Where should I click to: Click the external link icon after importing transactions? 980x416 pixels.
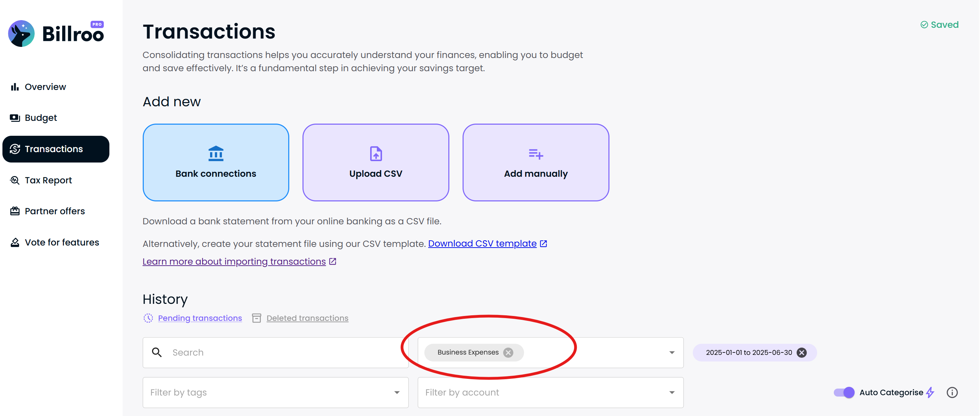pyautogui.click(x=332, y=261)
